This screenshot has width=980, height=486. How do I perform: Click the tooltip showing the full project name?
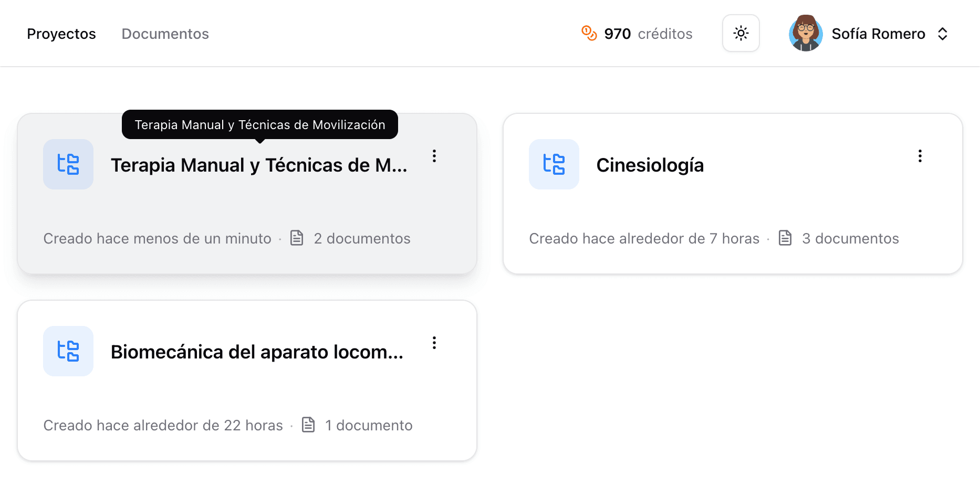point(260,124)
